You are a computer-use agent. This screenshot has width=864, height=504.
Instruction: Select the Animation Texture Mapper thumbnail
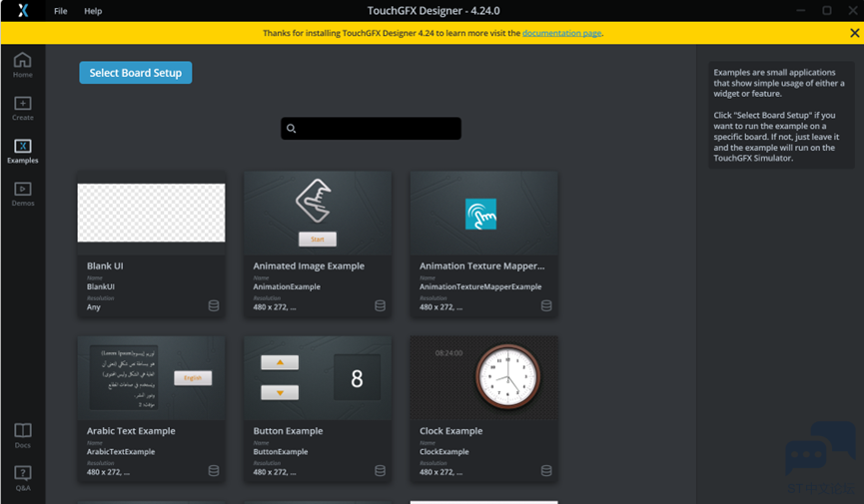point(484,214)
